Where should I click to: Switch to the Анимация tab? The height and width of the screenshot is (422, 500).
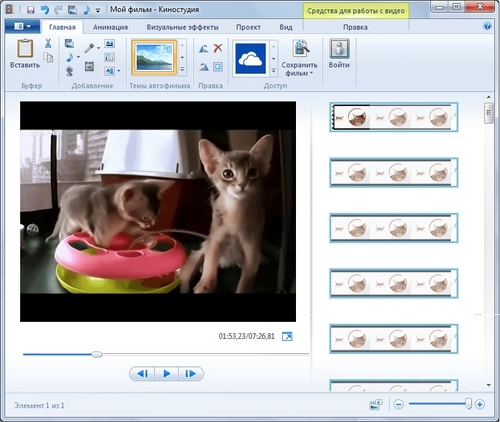(110, 27)
